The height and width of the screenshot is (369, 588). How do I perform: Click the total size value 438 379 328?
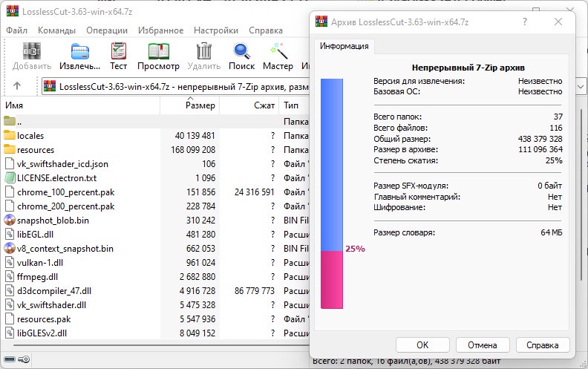[x=540, y=139]
